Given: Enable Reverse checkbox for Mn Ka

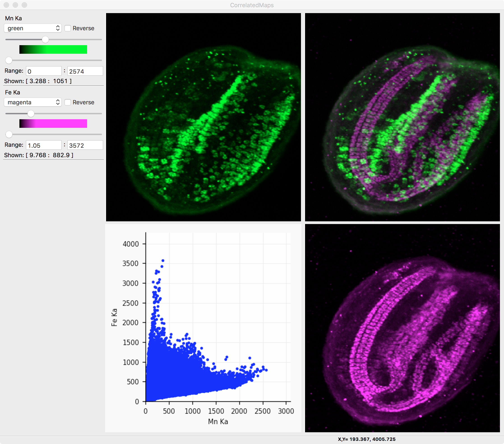Looking at the screenshot, I should (68, 28).
